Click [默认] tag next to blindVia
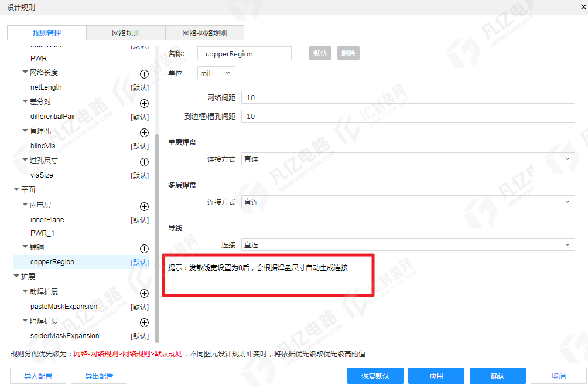 [140, 146]
